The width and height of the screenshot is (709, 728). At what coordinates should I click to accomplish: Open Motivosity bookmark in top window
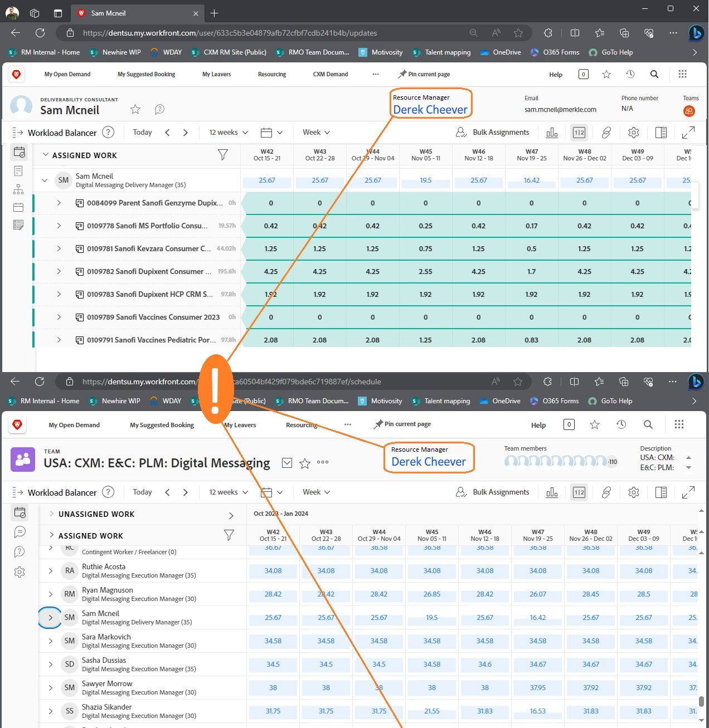click(381, 52)
